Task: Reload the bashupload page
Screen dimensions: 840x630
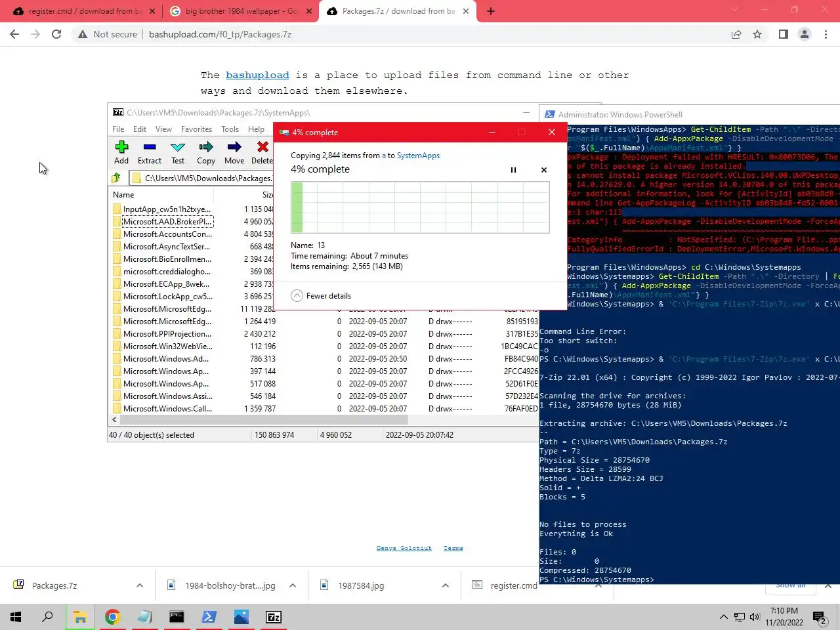Action: coord(56,34)
